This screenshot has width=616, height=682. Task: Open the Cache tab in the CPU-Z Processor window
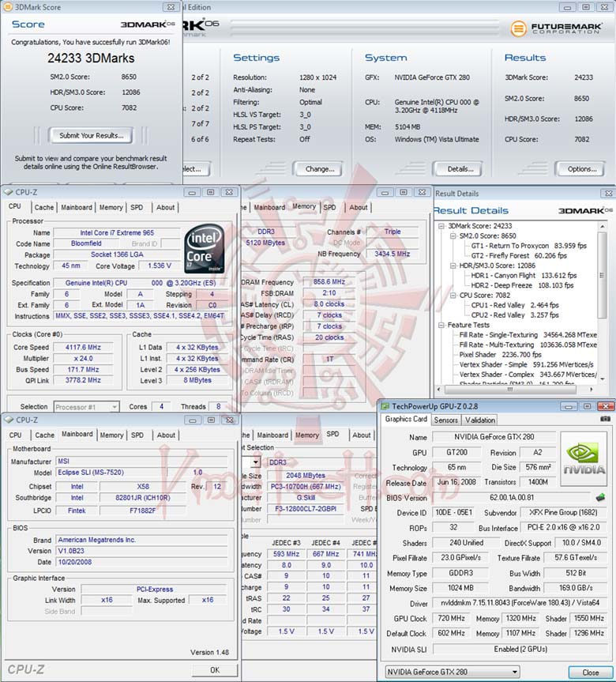point(44,208)
